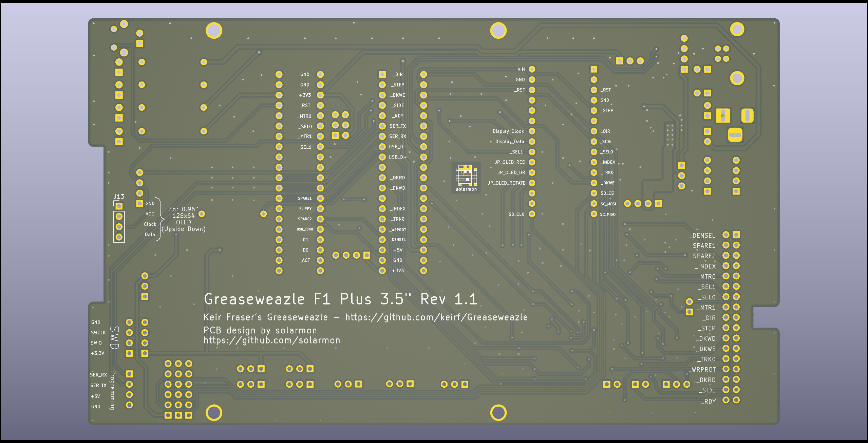Click the SC_MISO pin label
The width and height of the screenshot is (868, 443).
tap(608, 214)
